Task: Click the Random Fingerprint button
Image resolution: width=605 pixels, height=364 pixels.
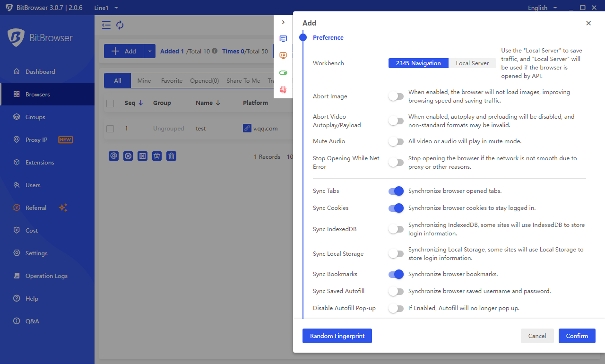Action: pyautogui.click(x=337, y=336)
